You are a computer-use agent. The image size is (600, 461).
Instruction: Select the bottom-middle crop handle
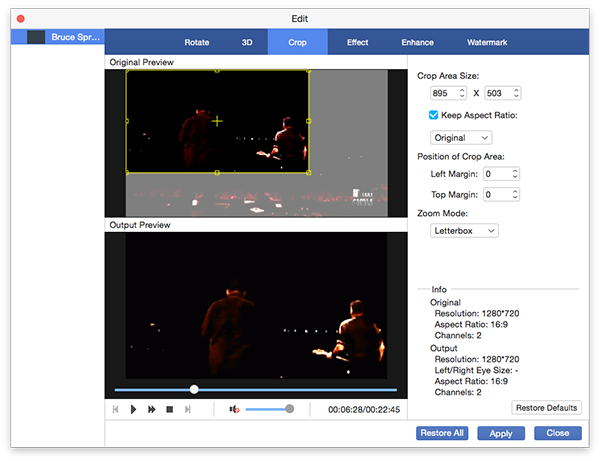coord(217,173)
